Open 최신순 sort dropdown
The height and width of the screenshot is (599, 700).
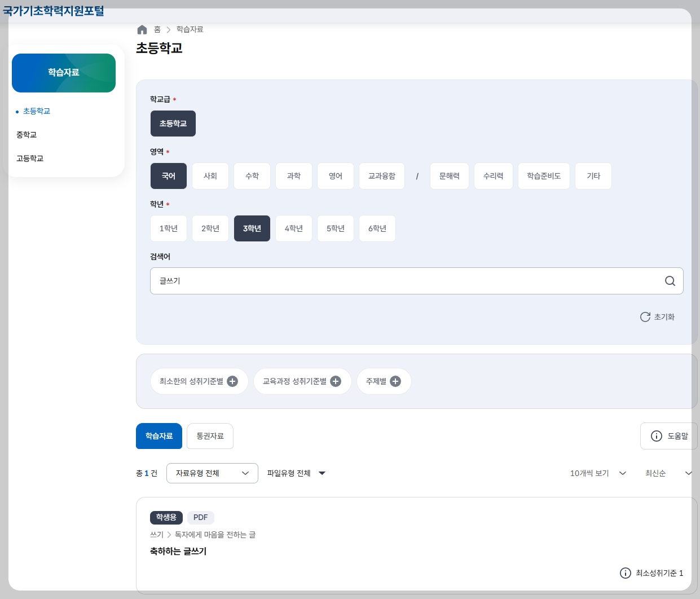pos(668,473)
